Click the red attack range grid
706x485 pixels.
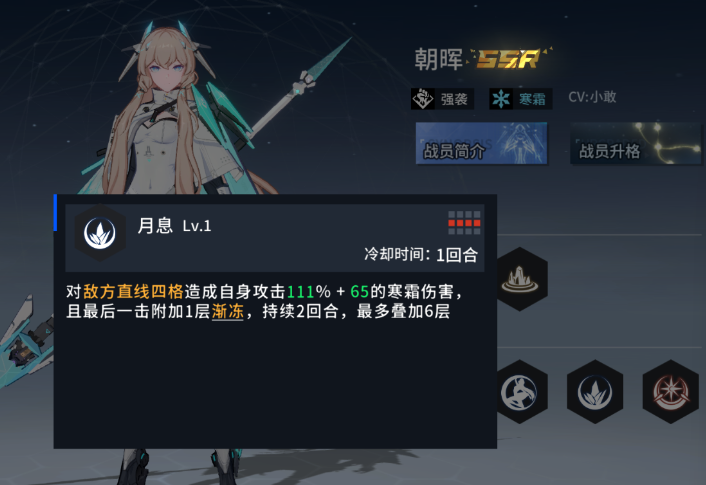coord(464,223)
